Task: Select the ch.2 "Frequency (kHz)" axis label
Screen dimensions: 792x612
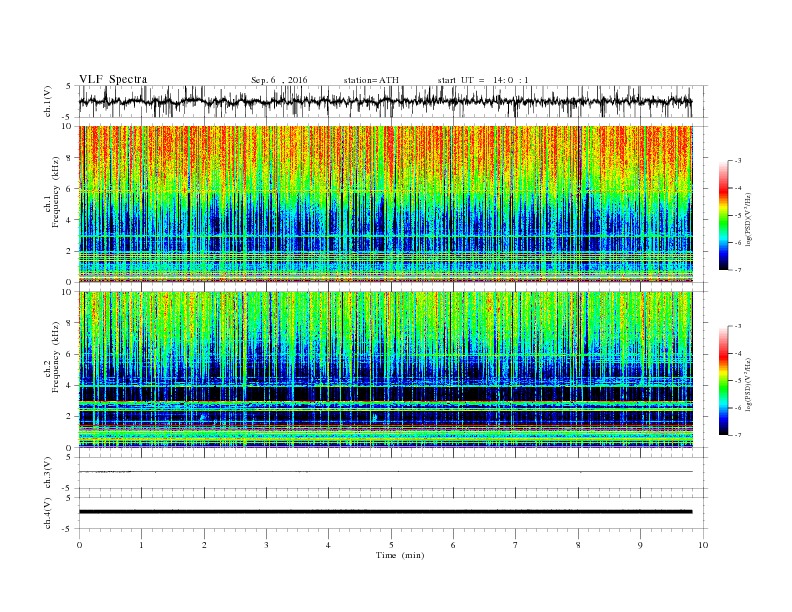Action: 55,358
